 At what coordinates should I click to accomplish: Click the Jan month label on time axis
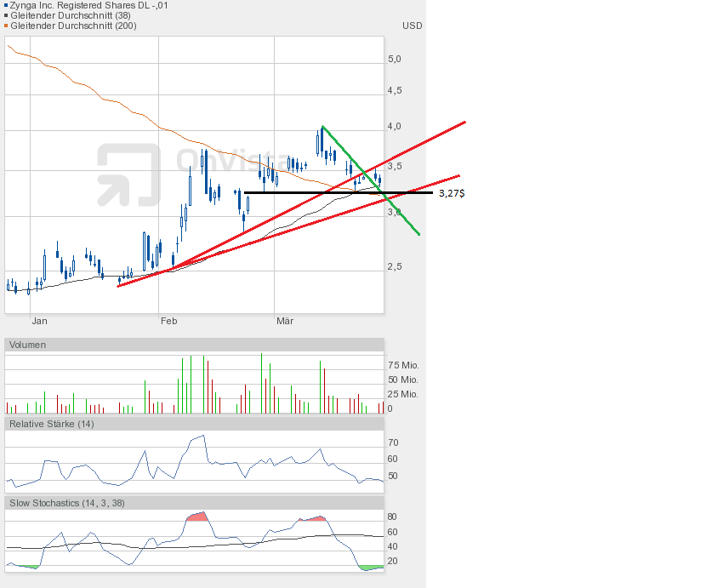coord(39,321)
